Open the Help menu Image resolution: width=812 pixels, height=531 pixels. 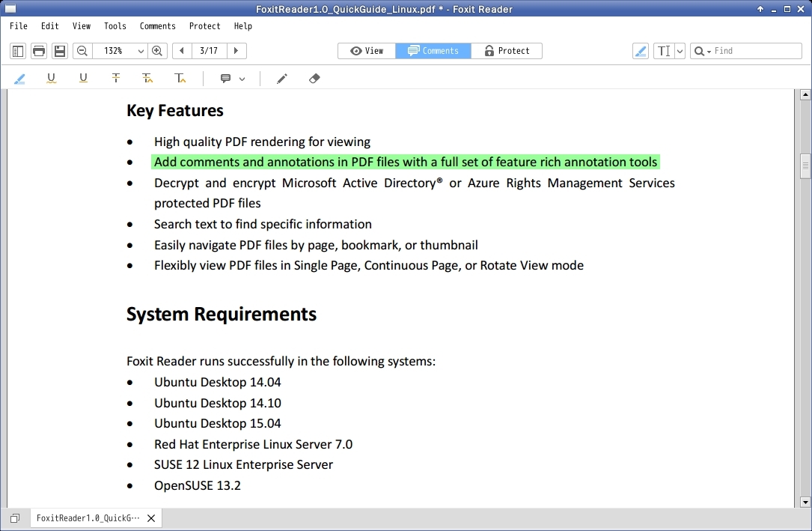point(243,26)
